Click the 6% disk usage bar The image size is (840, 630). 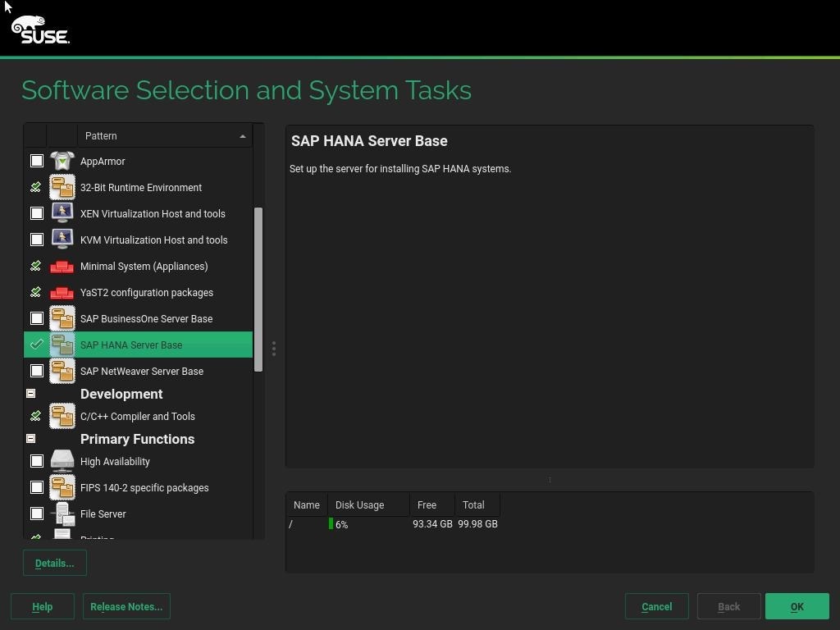click(331, 524)
